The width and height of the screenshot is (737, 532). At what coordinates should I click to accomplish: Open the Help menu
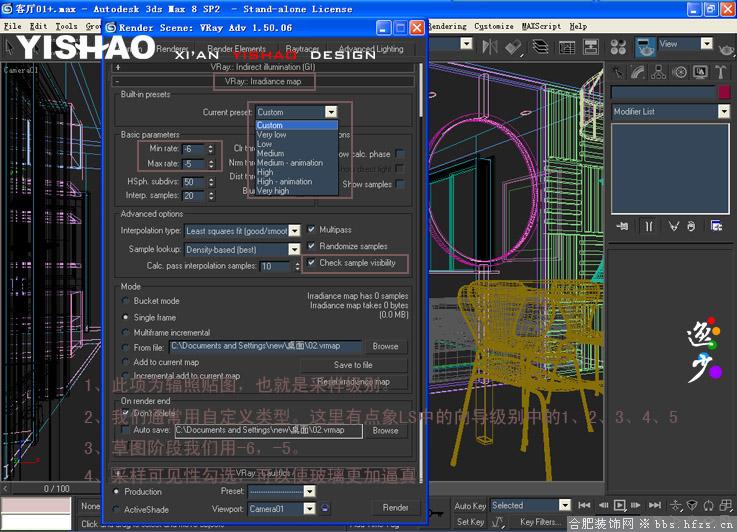coord(578,26)
